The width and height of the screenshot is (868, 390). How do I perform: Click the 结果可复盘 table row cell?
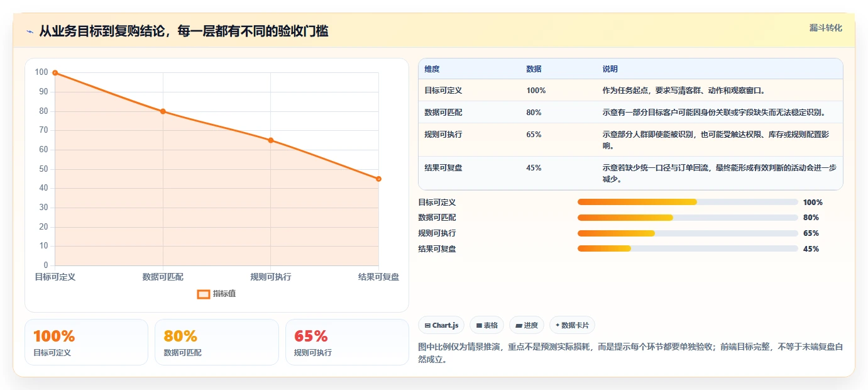pyautogui.click(x=443, y=168)
